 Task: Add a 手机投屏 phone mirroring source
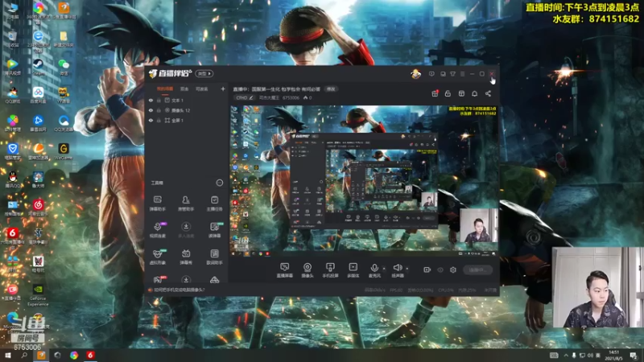[330, 270]
